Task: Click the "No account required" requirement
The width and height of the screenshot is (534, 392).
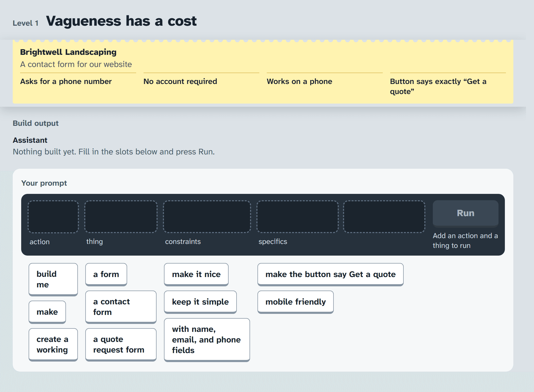Action: coord(180,81)
